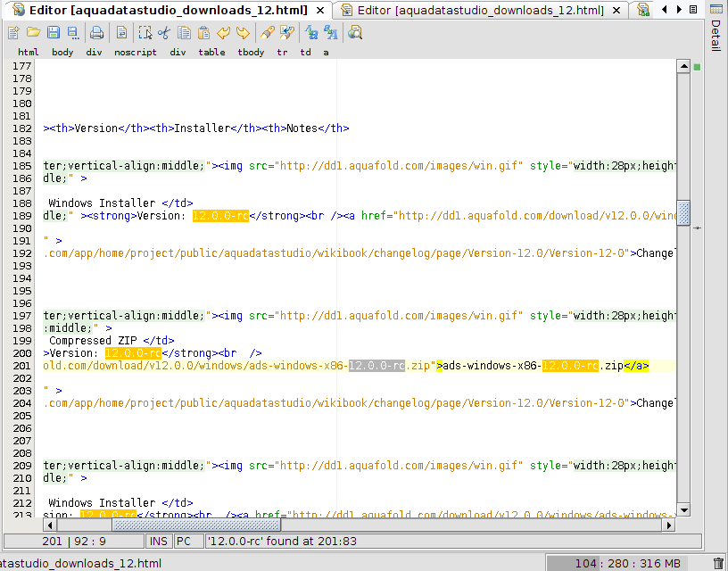Click the horizontal scrollbar right arrow

point(668,525)
